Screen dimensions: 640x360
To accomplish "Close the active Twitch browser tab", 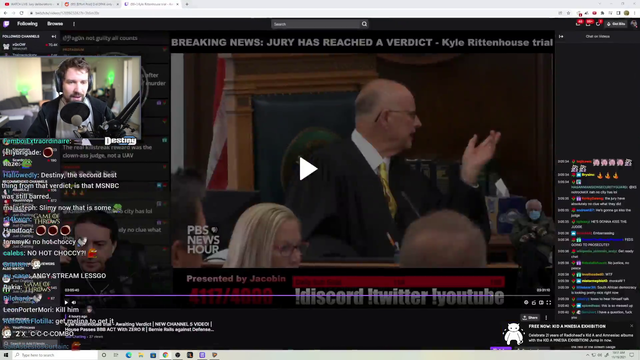I will (x=177, y=4).
